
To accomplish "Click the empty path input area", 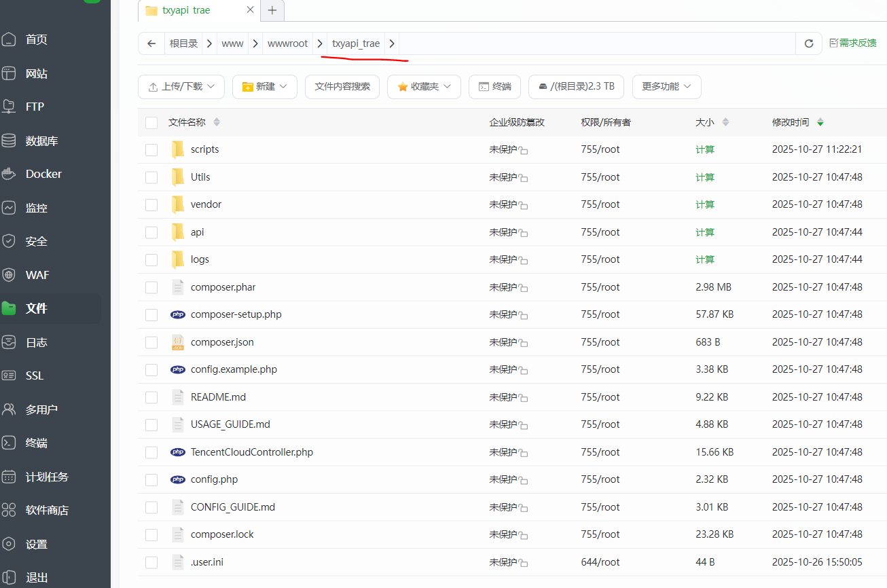I will pyautogui.click(x=598, y=43).
